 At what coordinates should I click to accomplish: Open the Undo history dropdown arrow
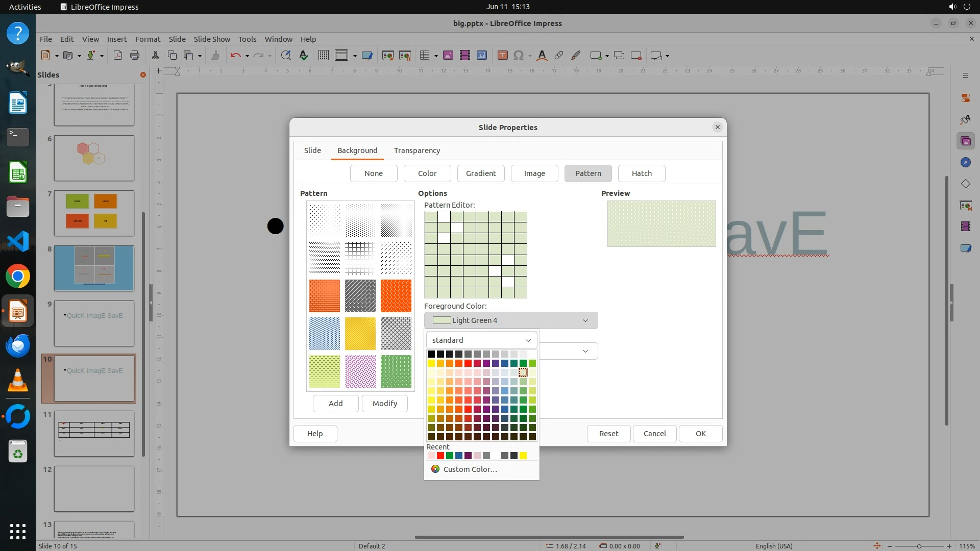tap(247, 56)
